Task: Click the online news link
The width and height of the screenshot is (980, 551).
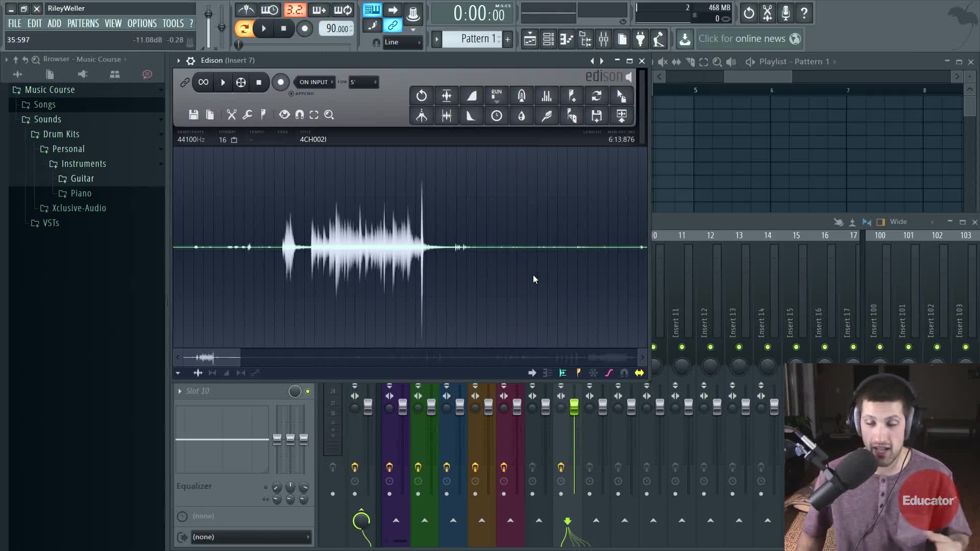Action: (741, 39)
